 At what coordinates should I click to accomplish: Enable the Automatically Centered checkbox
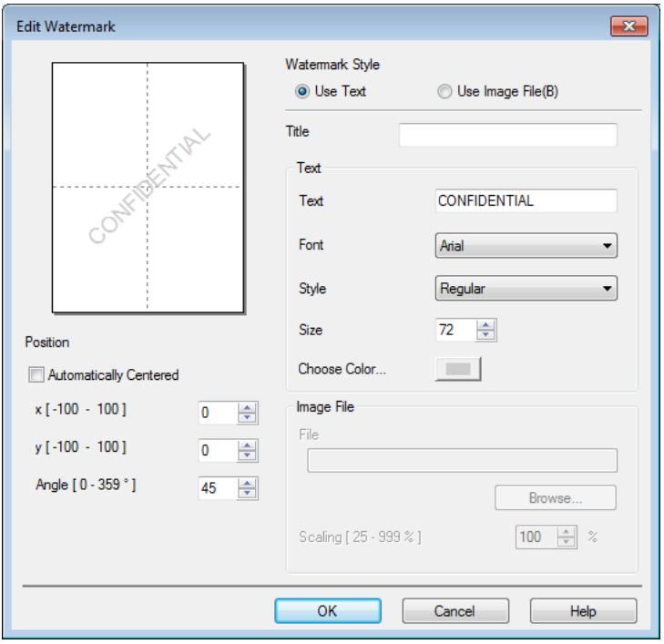[36, 374]
